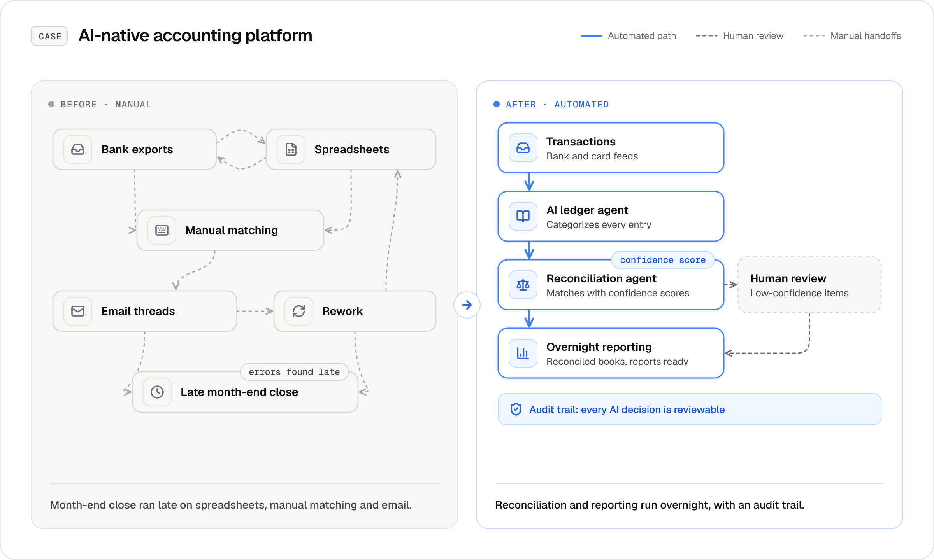The image size is (934, 560).
Task: Click the 'Matches with confidence scores' subtitle
Action: [618, 293]
